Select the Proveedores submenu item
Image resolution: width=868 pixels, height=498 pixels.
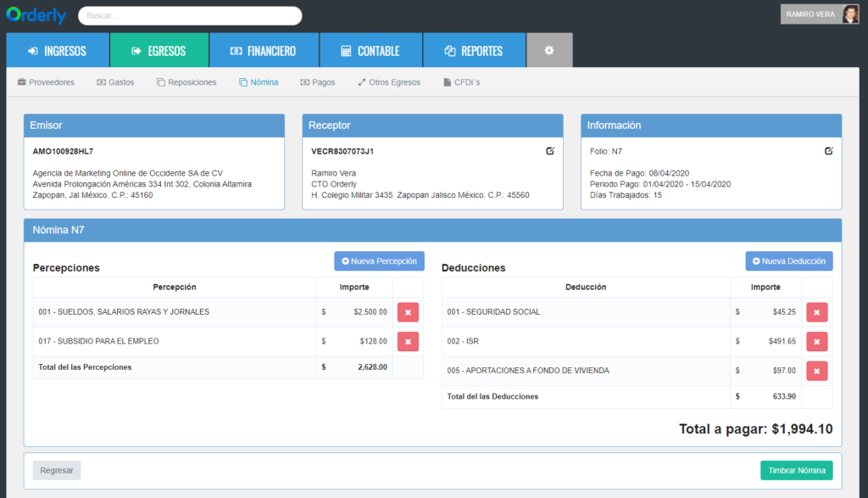click(46, 82)
